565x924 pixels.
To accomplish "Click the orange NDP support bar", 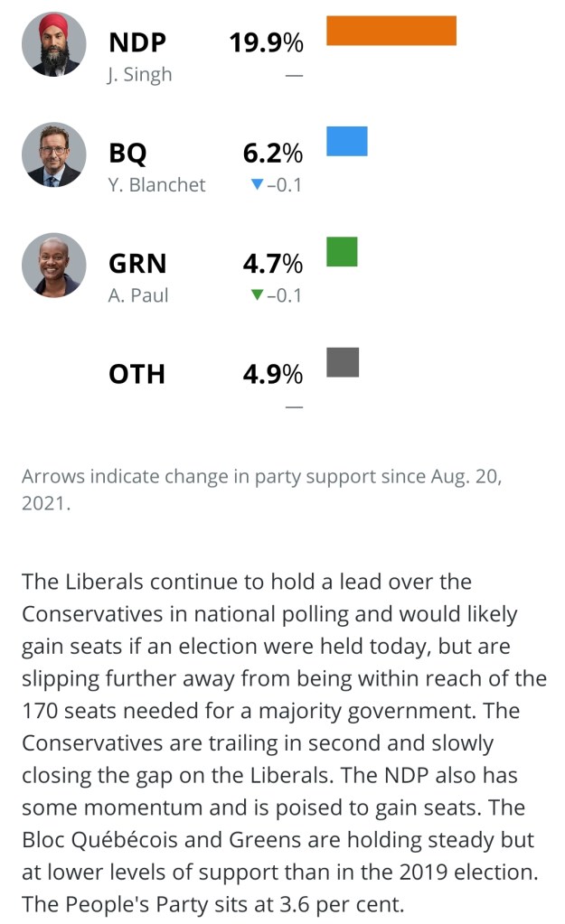I will pos(391,30).
